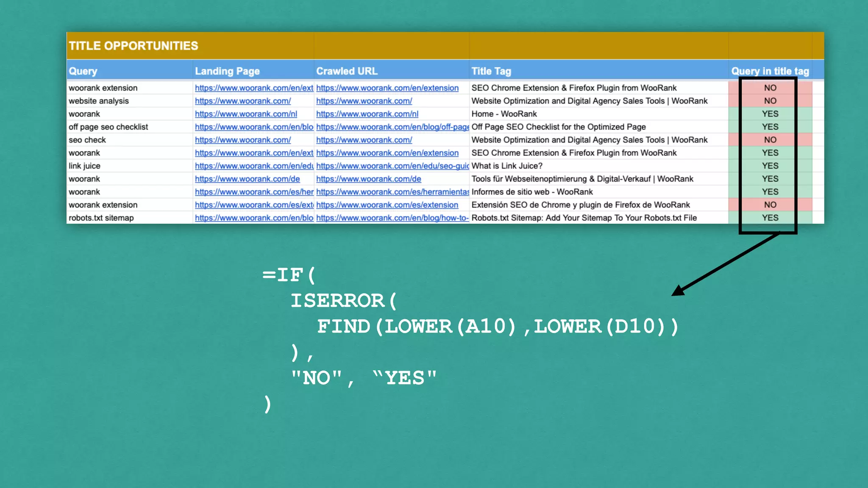Click the 'What is Link Juice?' title cell
Viewport: 868px width, 488px height.
[x=599, y=166]
